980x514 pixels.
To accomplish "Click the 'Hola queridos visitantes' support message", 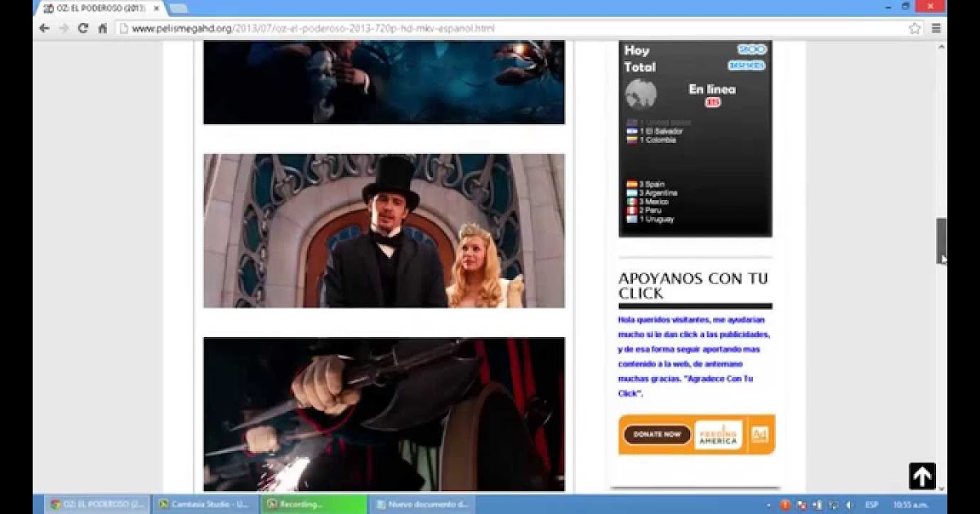I will pyautogui.click(x=694, y=357).
